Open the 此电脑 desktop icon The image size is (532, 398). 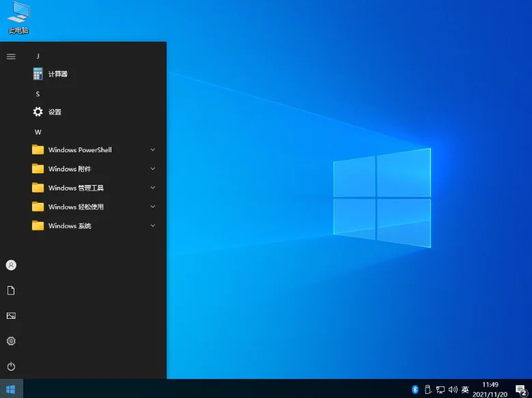(x=18, y=18)
